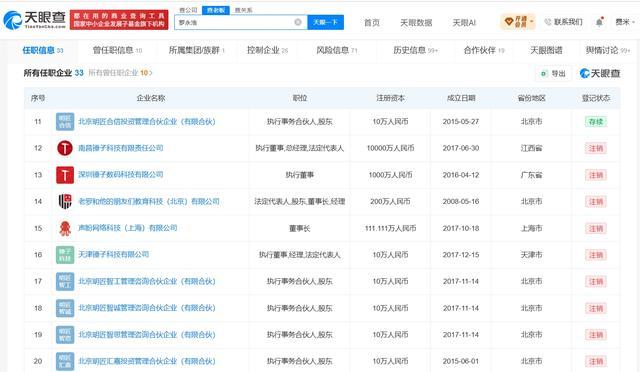Open notifications bell icon
This screenshot has height=372, width=640.
point(599,22)
